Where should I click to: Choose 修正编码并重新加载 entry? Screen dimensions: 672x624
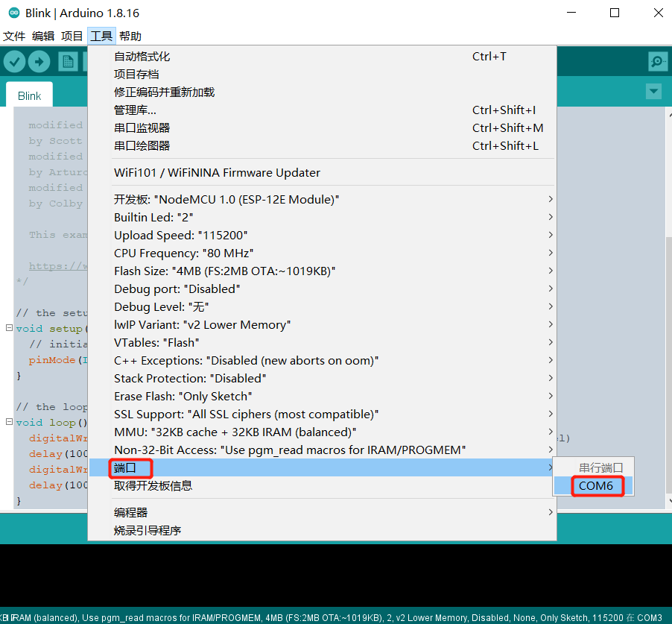click(x=323, y=92)
